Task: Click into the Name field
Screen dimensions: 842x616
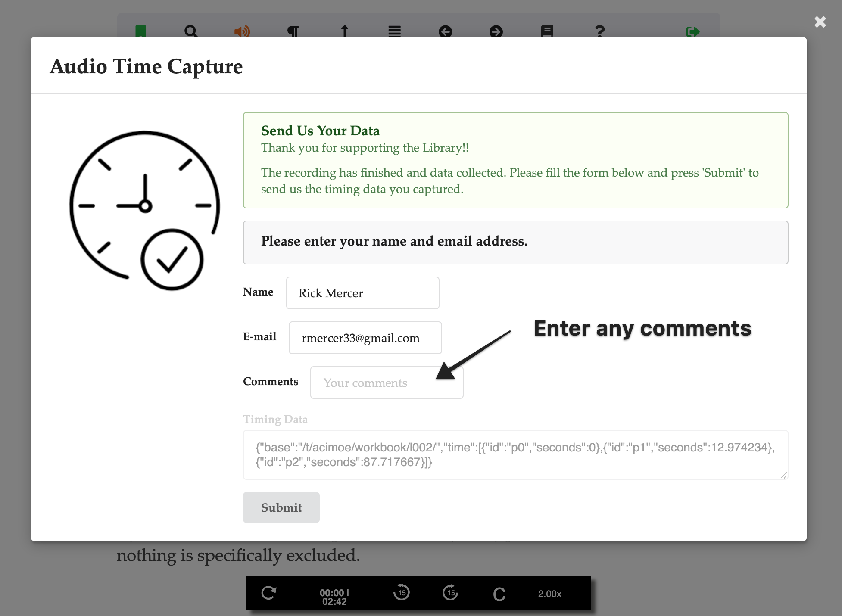Action: pyautogui.click(x=362, y=293)
